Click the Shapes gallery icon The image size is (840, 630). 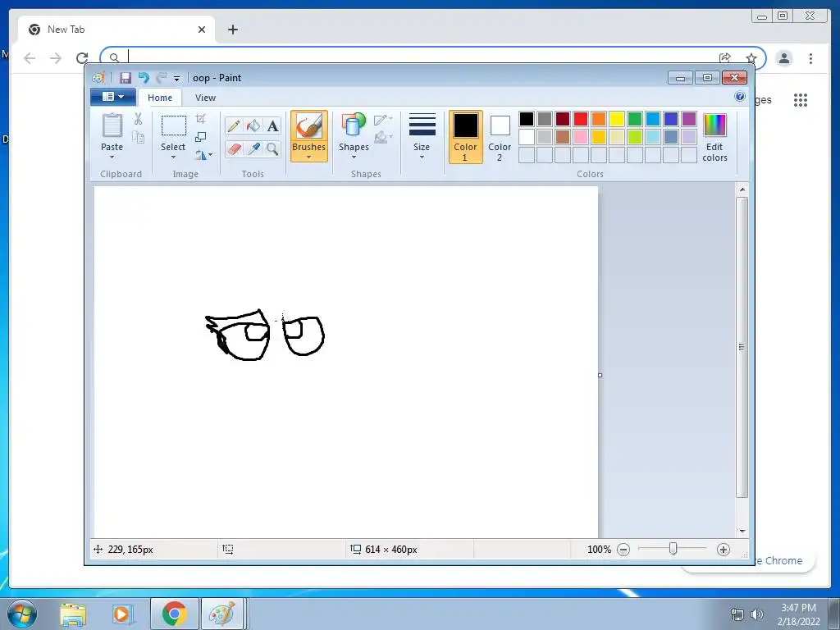[354, 125]
